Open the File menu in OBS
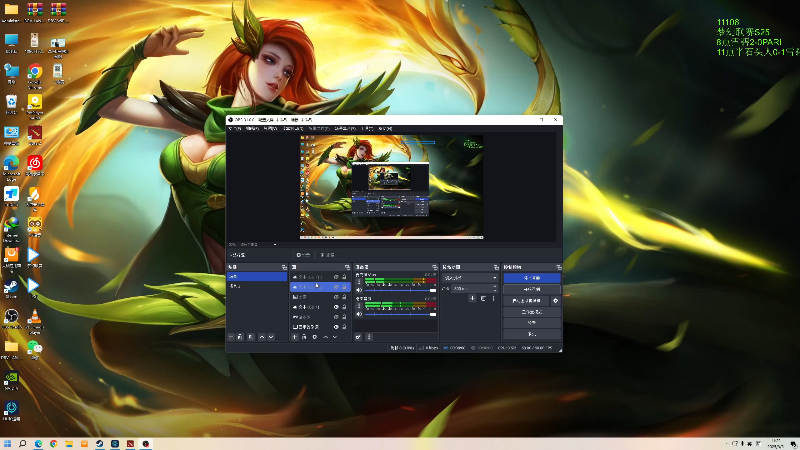 tap(235, 129)
